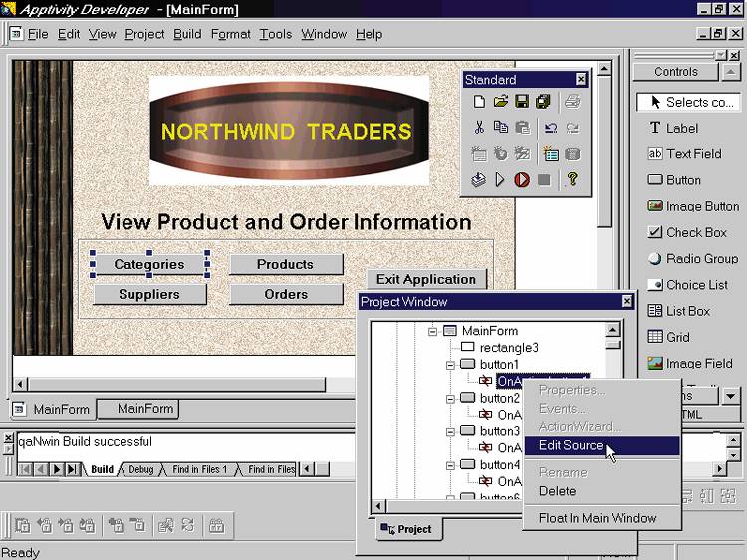This screenshot has width=747, height=560.
Task: Click the red Debug run icon
Action: click(x=522, y=179)
